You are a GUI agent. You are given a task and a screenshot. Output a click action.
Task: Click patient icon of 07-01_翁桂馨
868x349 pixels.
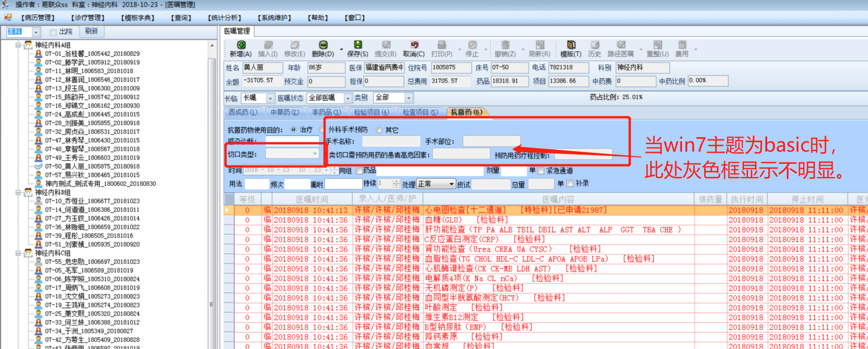point(39,54)
